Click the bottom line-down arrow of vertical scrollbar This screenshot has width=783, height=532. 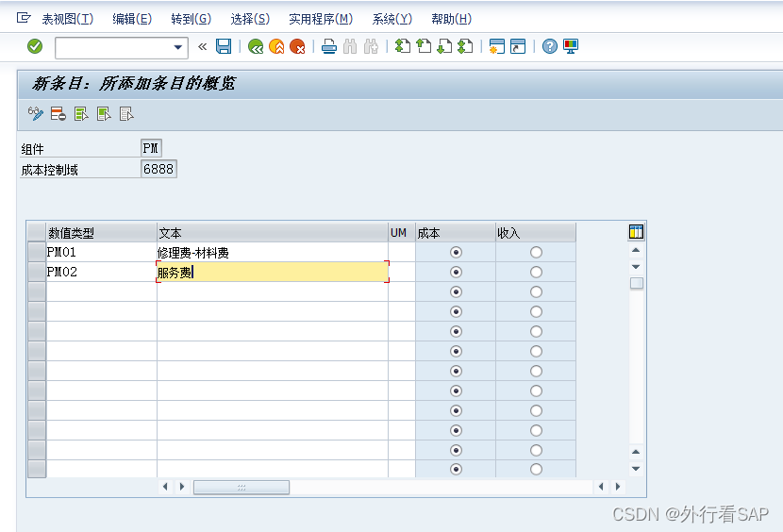(x=636, y=469)
